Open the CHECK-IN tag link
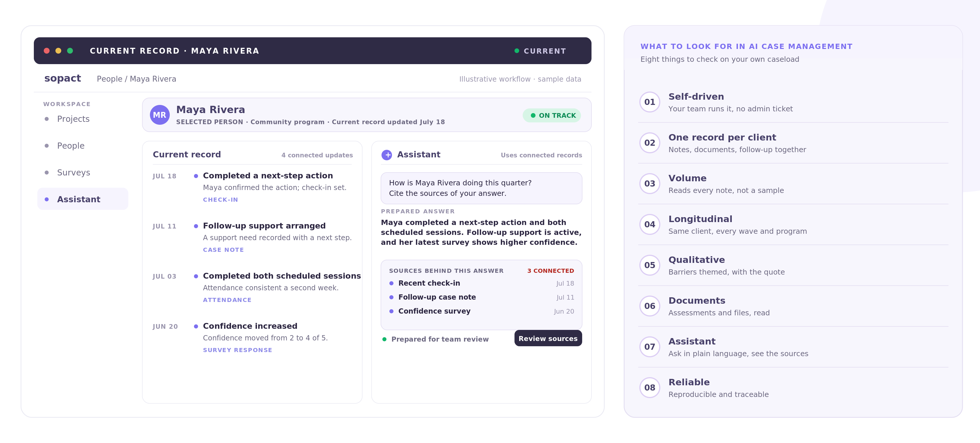Screen dimensions: 980x443 220,200
